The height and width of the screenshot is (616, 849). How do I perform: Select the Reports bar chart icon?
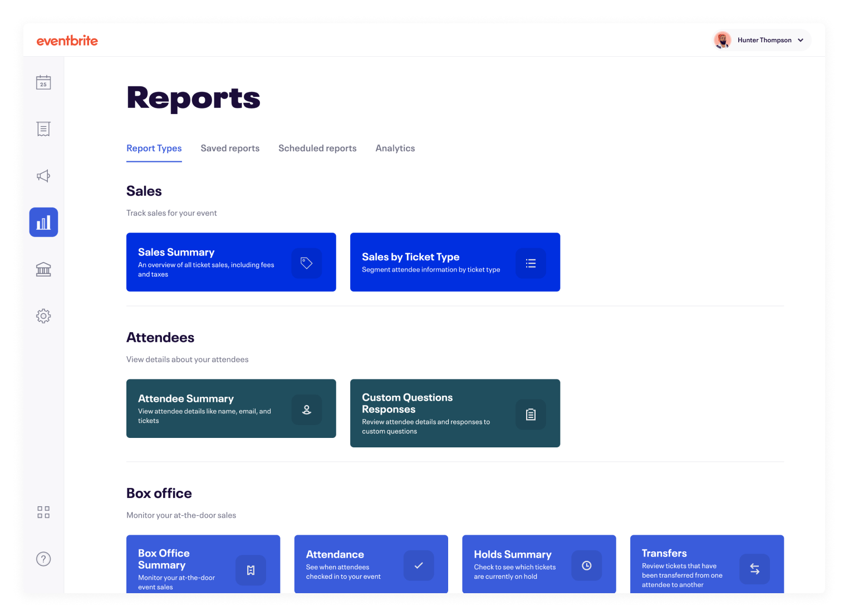point(43,223)
